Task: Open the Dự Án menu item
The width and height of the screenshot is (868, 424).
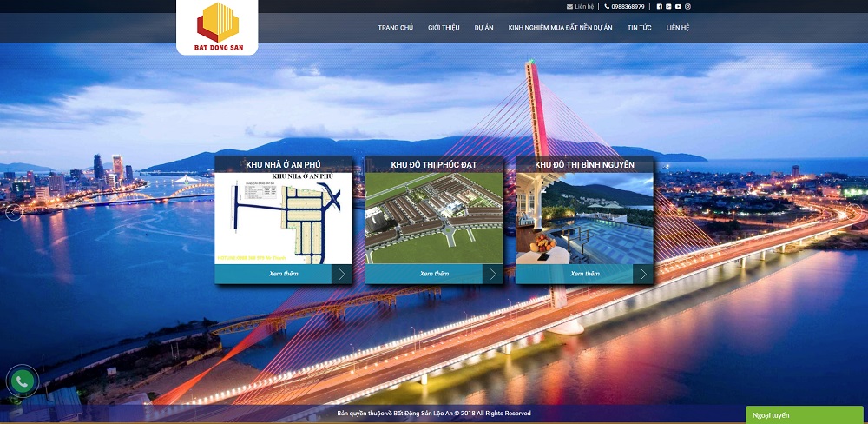Action: click(483, 28)
